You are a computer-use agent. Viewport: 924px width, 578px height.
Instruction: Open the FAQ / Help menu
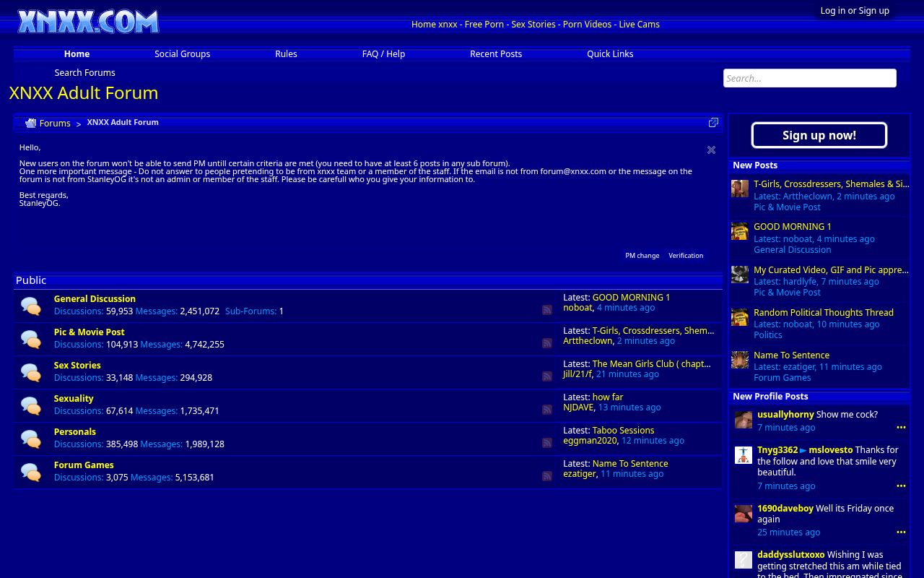coord(383,53)
